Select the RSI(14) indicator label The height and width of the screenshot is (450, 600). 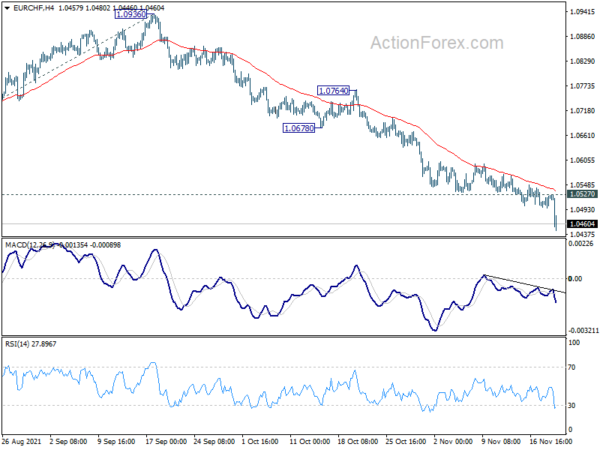click(x=22, y=343)
